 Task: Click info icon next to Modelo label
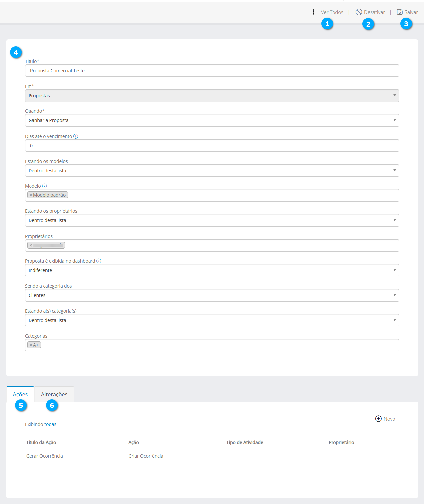pos(45,186)
